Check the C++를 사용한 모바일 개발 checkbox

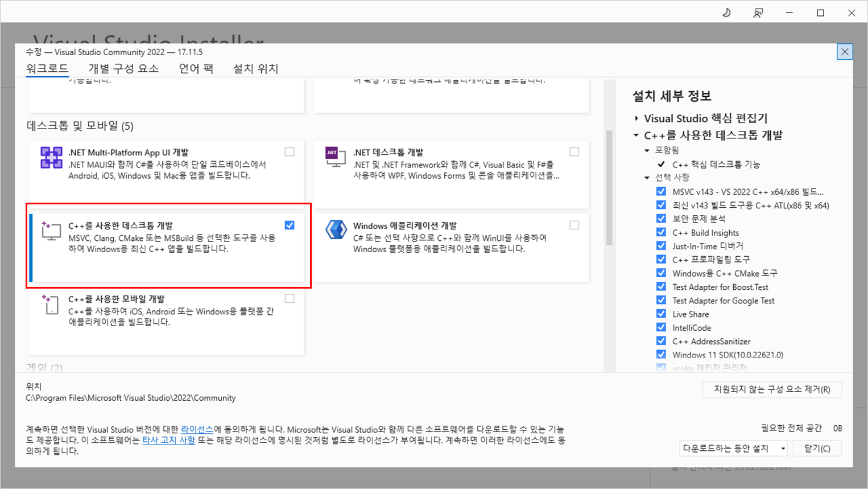tap(290, 298)
